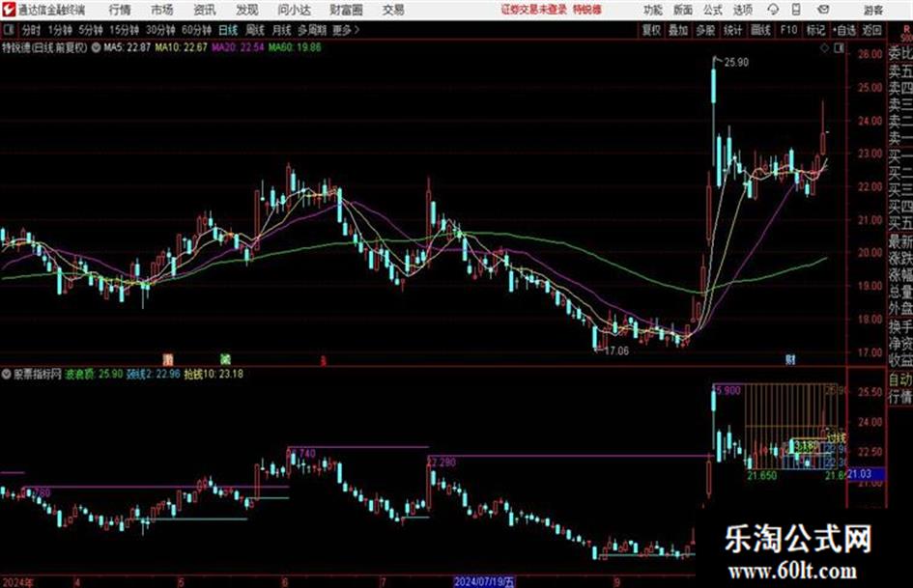Click 证券交易未登录 login link

click(x=534, y=10)
